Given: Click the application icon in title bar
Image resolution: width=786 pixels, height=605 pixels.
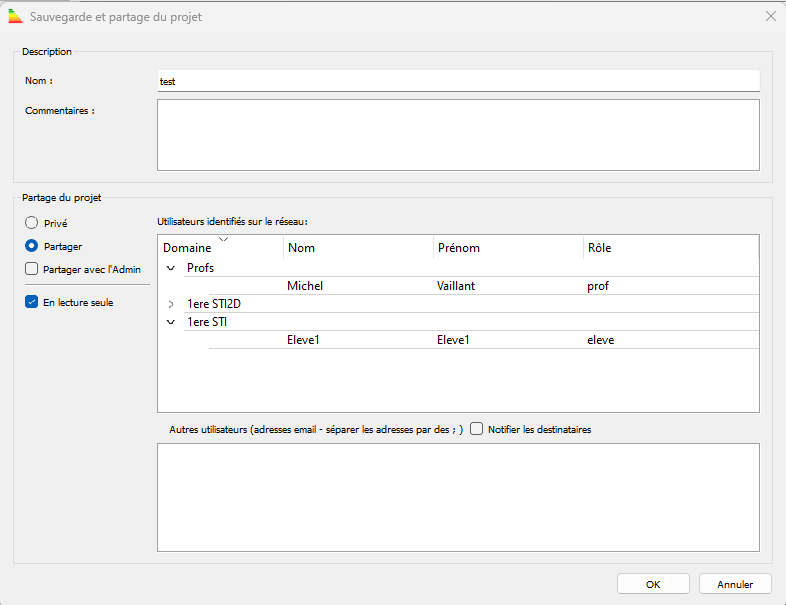Looking at the screenshot, I should (16, 17).
